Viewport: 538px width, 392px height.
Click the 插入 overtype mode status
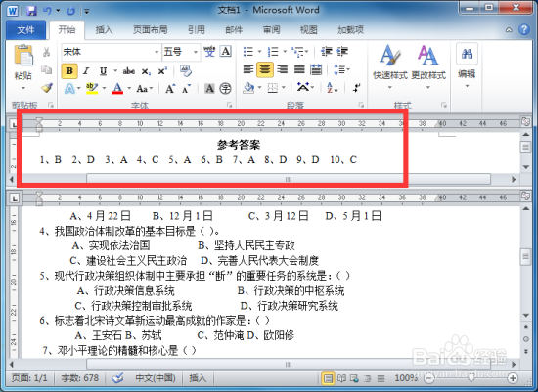[x=198, y=378]
